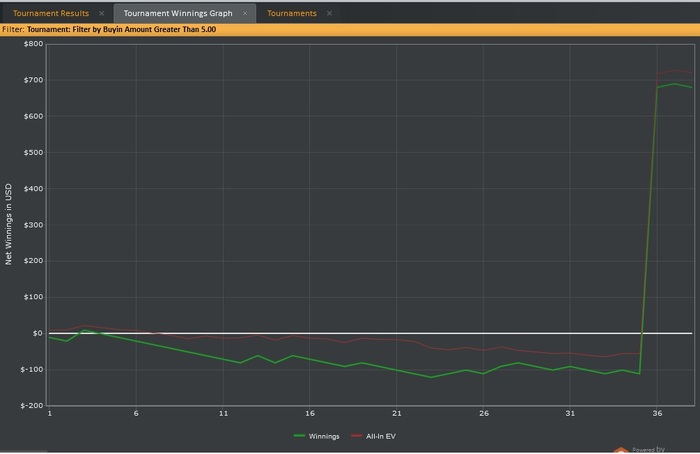Click the x-axis tick labeled 1
The image size is (700, 454).
click(x=49, y=413)
